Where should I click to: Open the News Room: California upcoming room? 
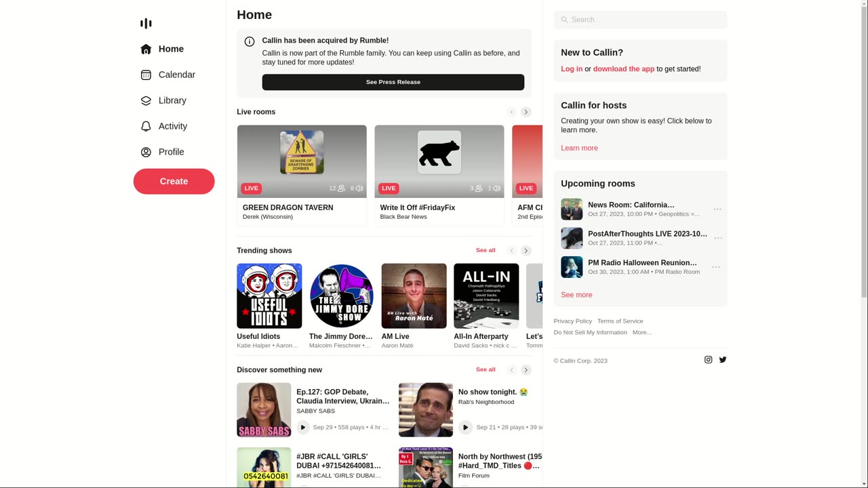click(631, 205)
